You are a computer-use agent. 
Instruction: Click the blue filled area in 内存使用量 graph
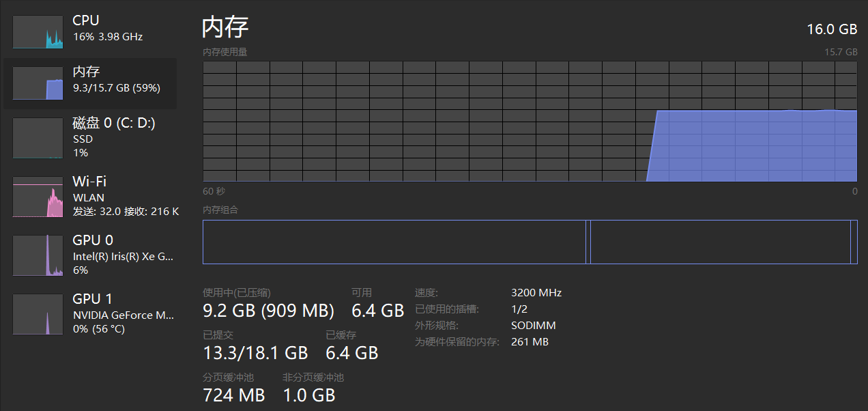point(751,147)
